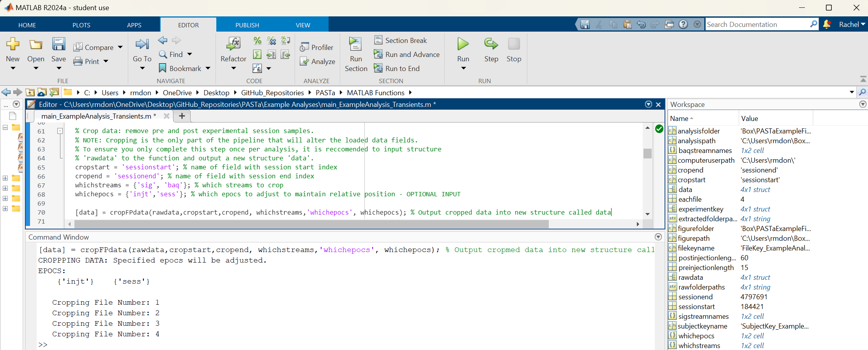Click the uncomment icon in Code group
This screenshot has width=868, height=350.
point(271,40)
